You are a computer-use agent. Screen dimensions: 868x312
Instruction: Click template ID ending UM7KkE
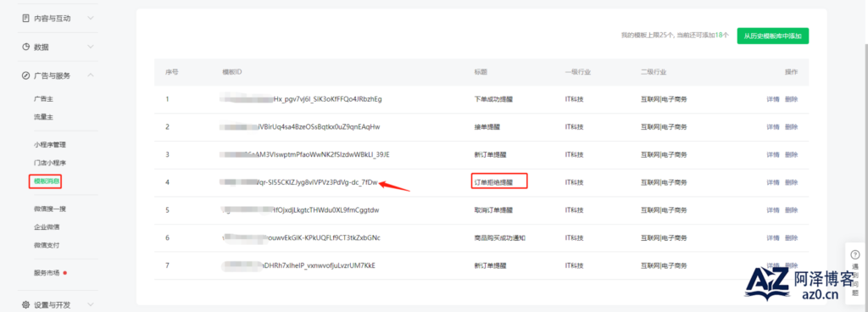coord(298,265)
